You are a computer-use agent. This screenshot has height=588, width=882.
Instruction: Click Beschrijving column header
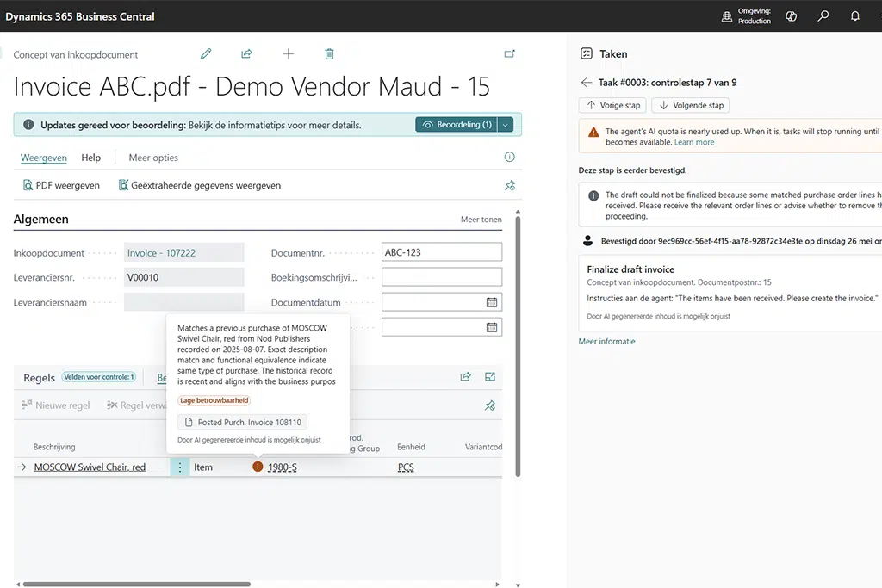pyautogui.click(x=54, y=447)
